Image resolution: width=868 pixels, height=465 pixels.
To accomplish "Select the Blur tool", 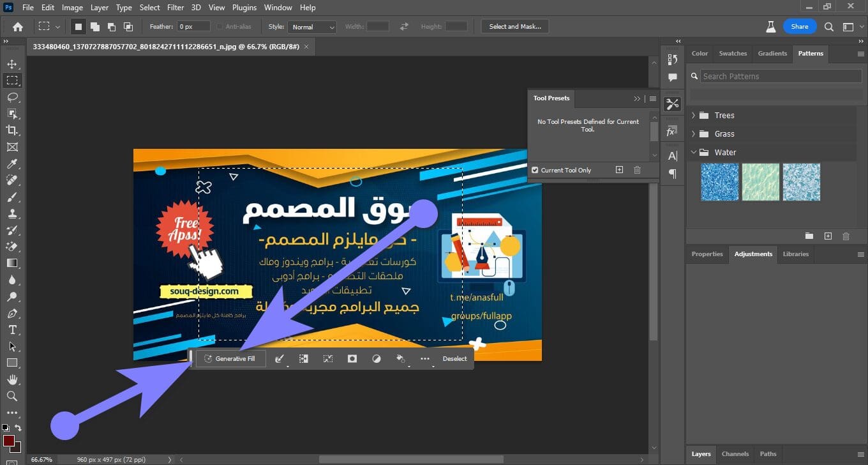I will coord(12,280).
